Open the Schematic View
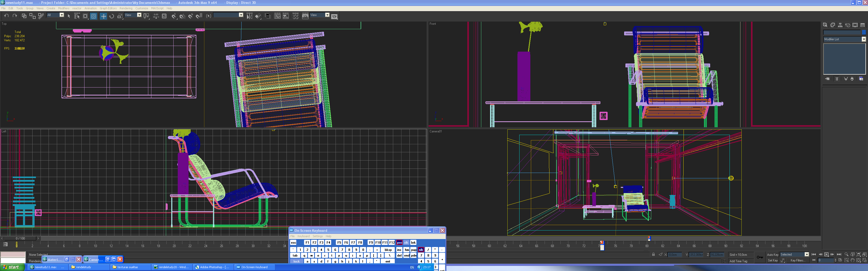Screen dimensions: 868x271 (x=286, y=16)
